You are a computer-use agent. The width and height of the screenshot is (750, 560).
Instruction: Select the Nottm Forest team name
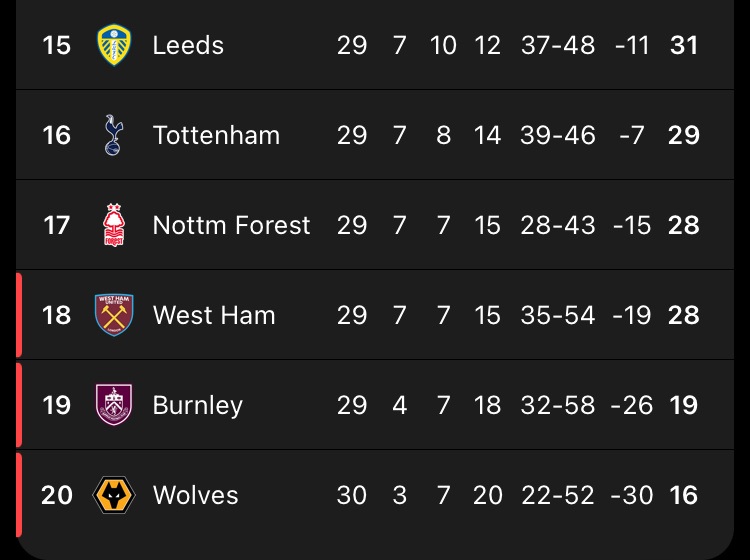231,225
